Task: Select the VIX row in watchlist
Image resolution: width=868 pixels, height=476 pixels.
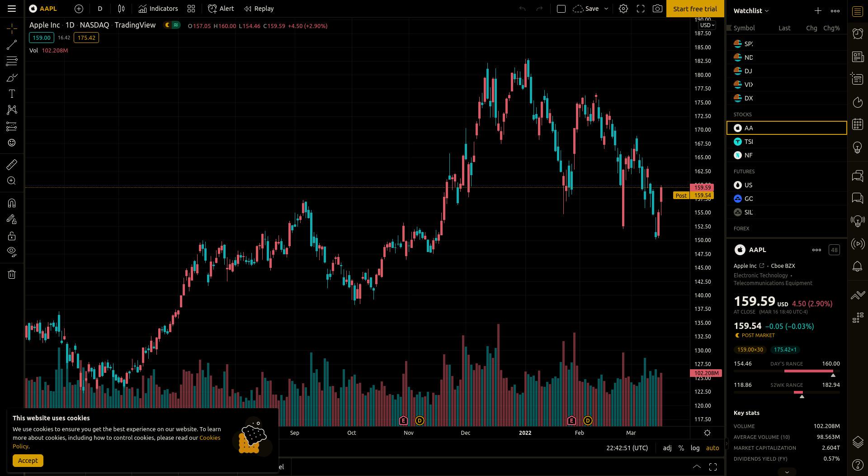Action: coord(787,85)
